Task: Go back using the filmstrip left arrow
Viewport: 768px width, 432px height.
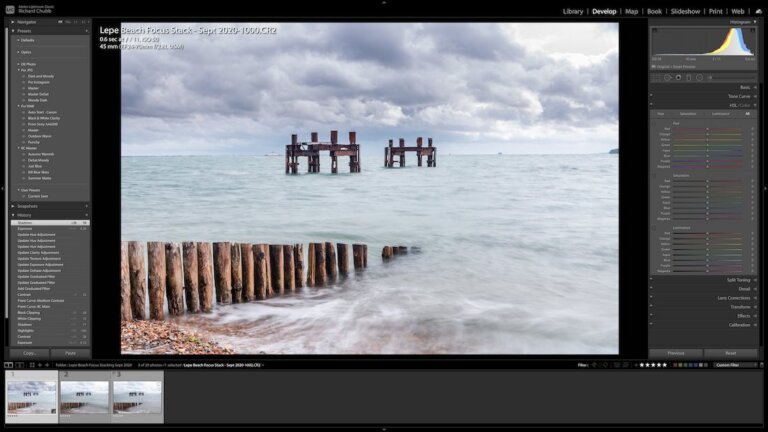Action: (x=40, y=365)
